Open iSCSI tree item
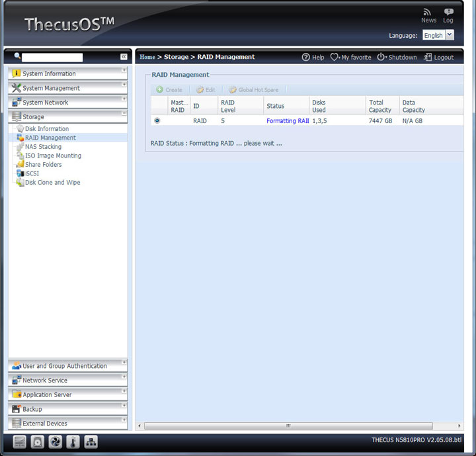 tap(32, 173)
